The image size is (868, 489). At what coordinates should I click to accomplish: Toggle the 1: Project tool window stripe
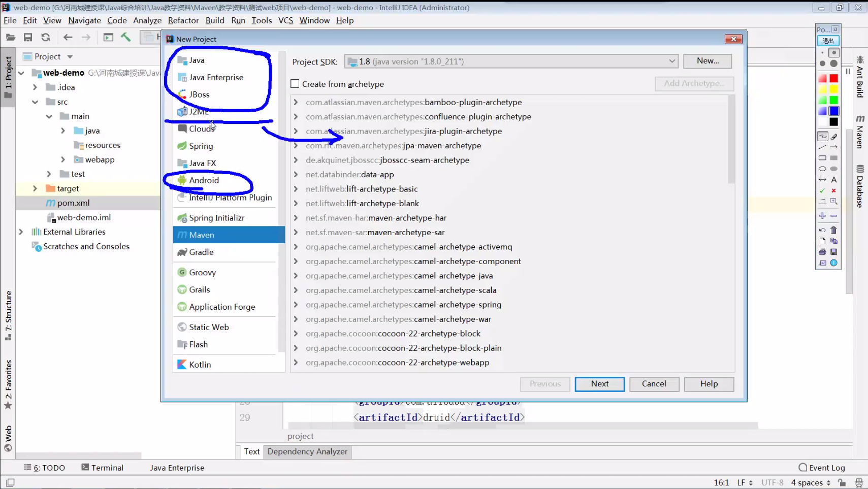point(8,77)
